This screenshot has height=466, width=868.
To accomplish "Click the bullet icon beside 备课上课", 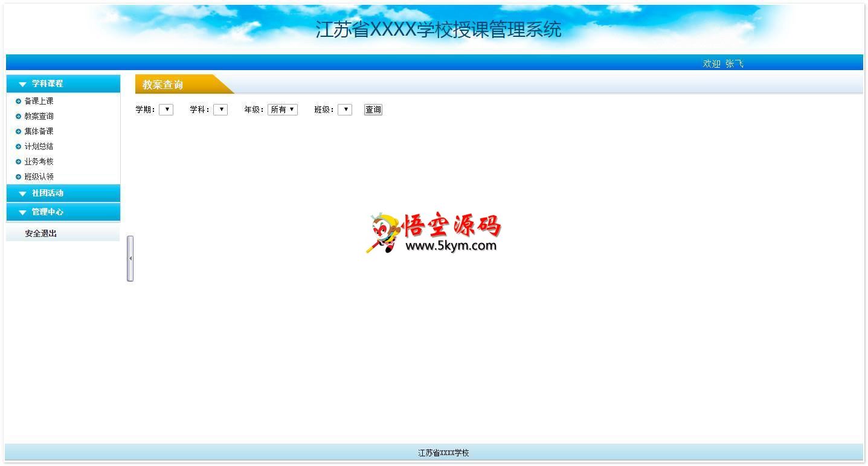I will point(18,101).
